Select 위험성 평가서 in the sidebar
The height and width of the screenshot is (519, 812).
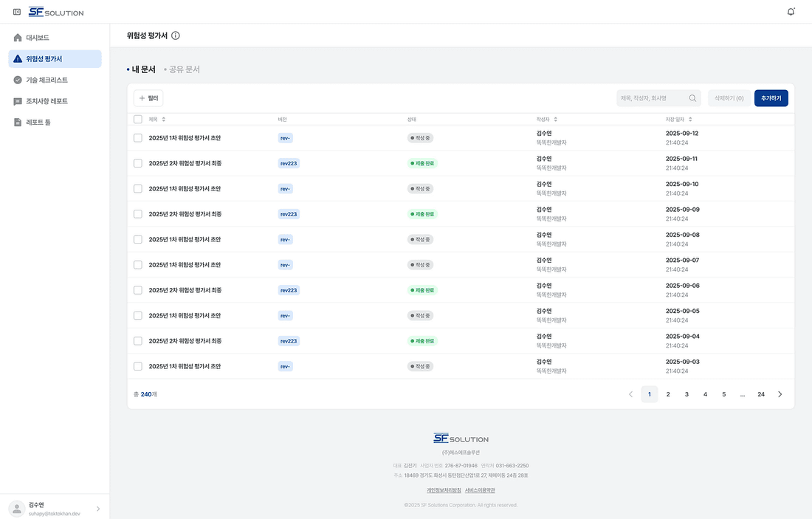click(x=55, y=59)
